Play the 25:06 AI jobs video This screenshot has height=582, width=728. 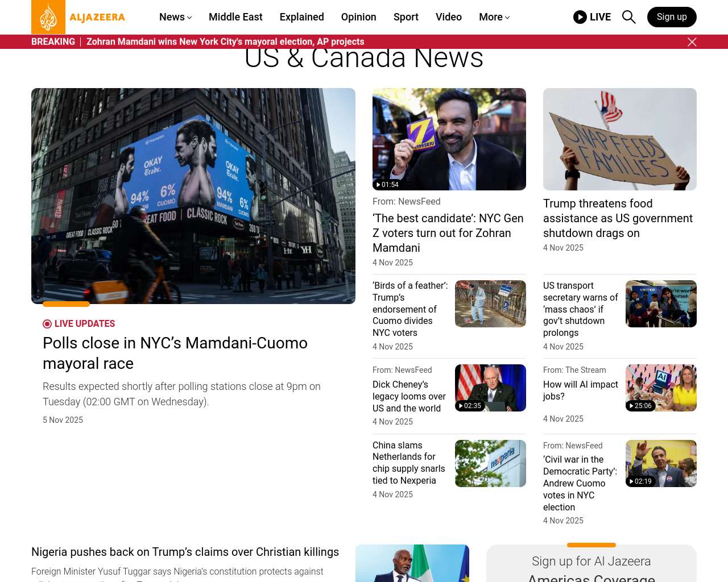(x=660, y=388)
